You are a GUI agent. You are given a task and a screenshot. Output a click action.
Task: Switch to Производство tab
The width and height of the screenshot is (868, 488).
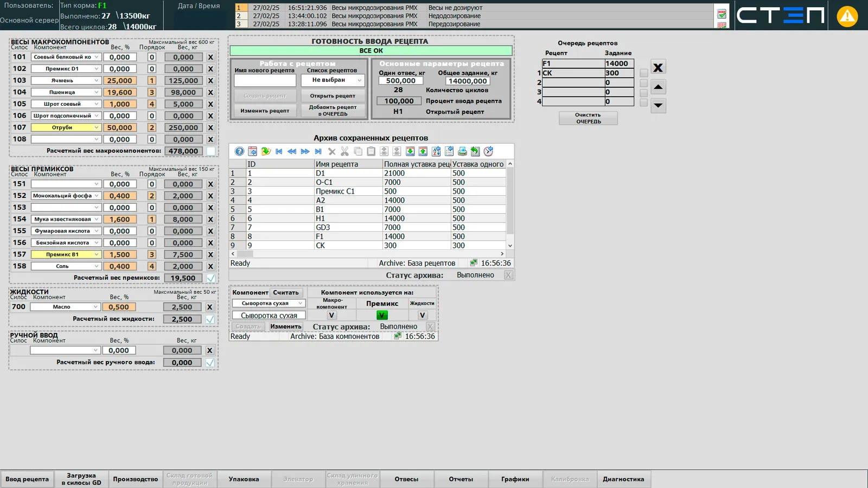136,479
